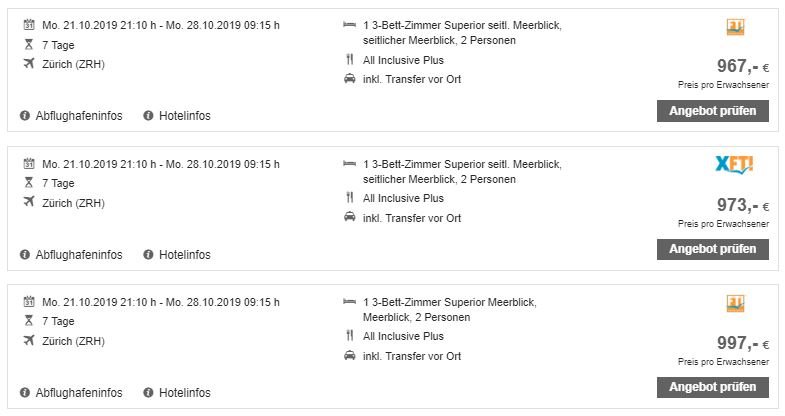Click the 997,- € price
Screen dimensions: 785x416
point(742,343)
